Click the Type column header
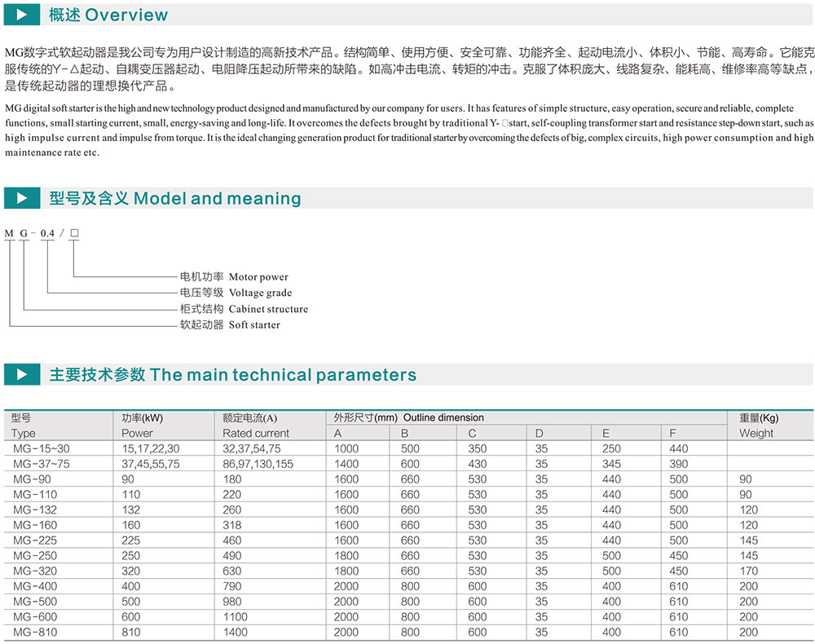 pos(24,433)
